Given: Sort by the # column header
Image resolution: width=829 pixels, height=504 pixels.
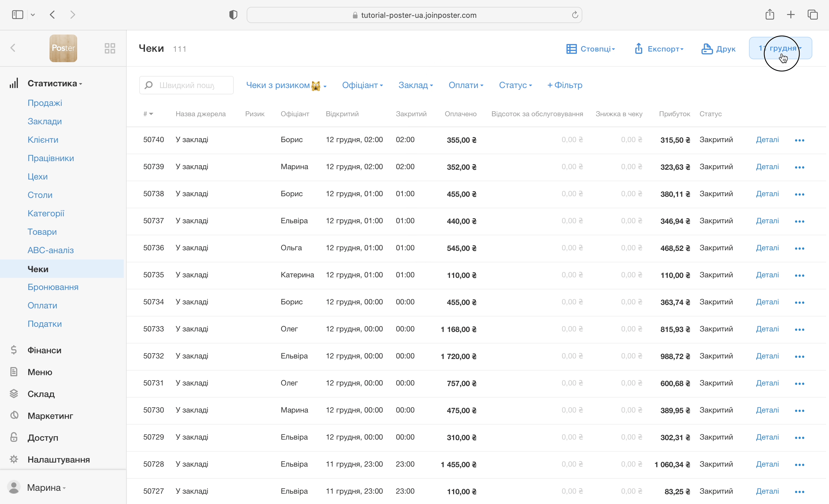Looking at the screenshot, I should pyautogui.click(x=148, y=114).
